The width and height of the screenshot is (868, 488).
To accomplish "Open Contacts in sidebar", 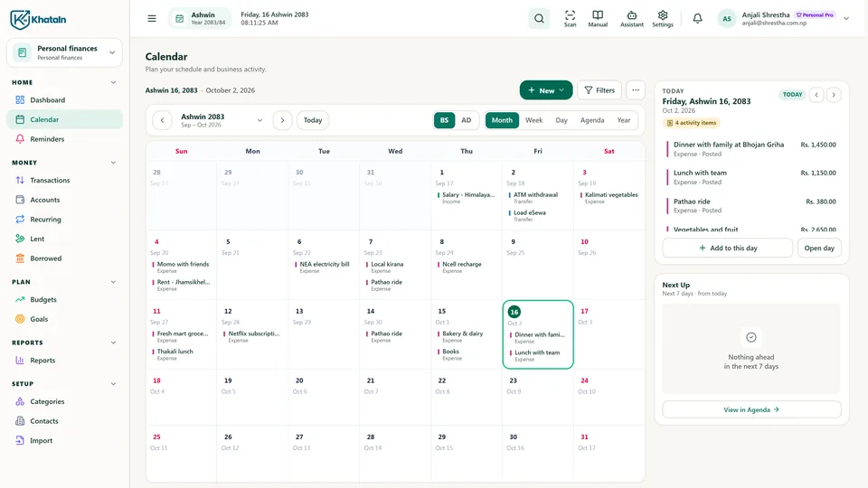I will (x=64, y=421).
